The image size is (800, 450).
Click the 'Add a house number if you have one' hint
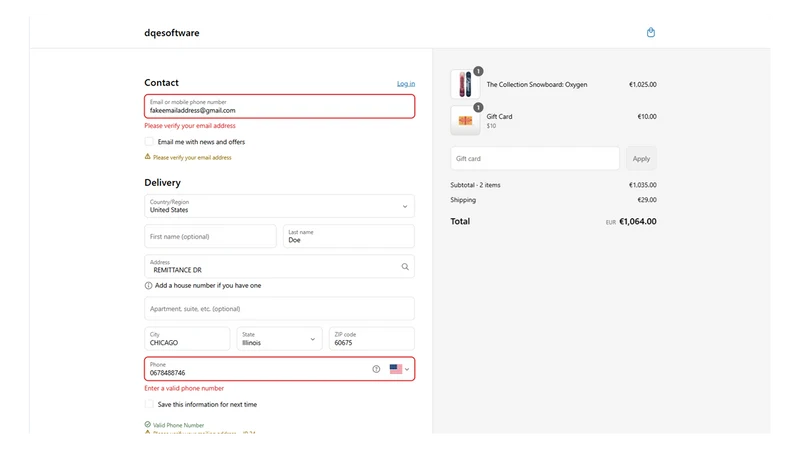[x=208, y=286]
